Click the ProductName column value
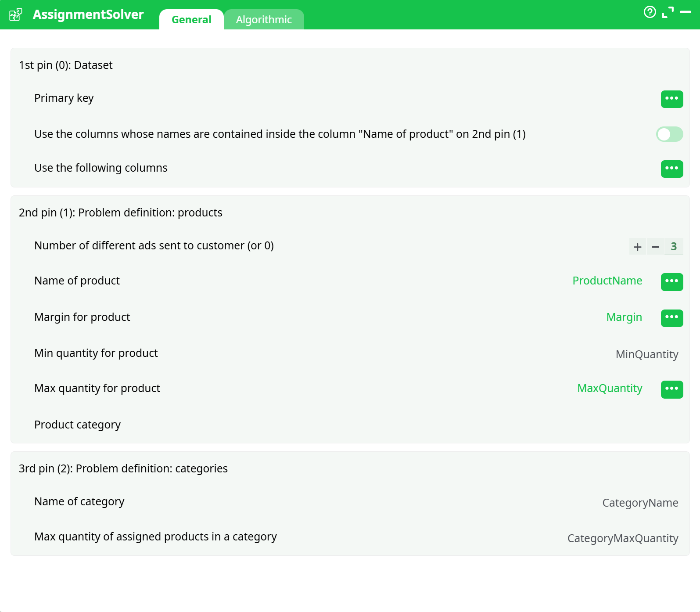Viewport: 700px width, 612px height. pyautogui.click(x=607, y=281)
